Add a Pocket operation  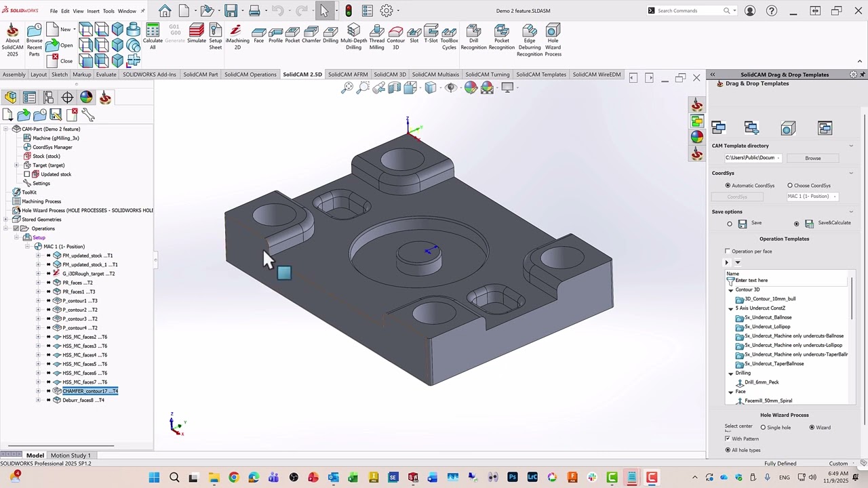pos(292,35)
